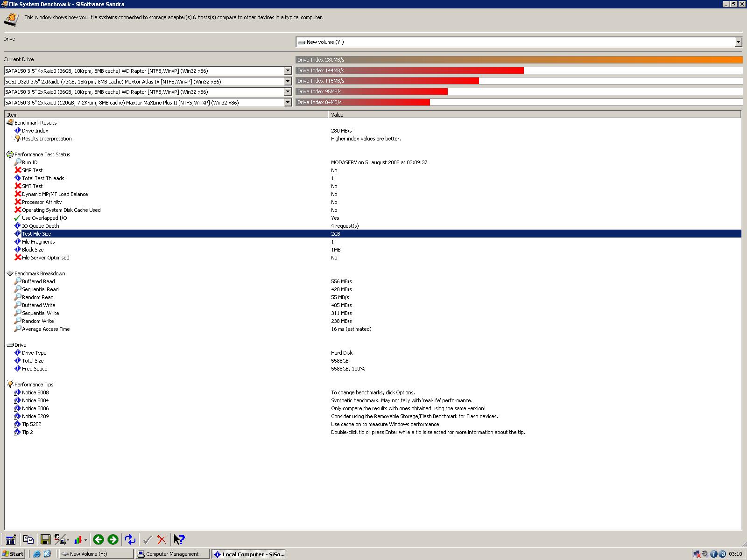Open the bar chart icon's dropdown arrow

pos(86,540)
